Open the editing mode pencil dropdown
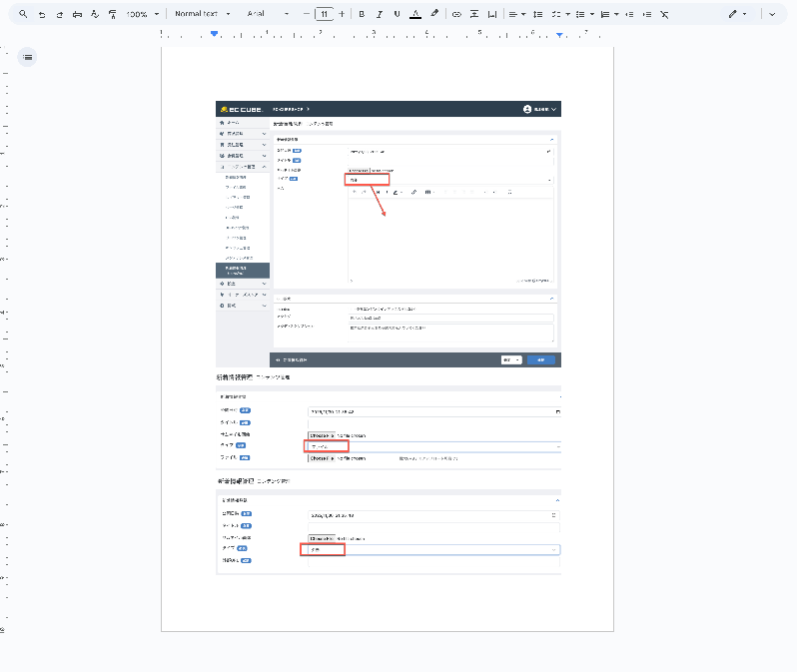 click(x=737, y=14)
